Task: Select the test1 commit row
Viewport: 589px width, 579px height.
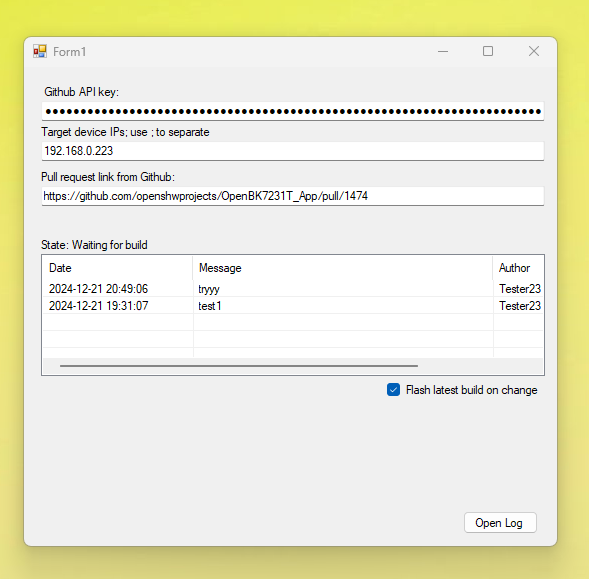Action: click(x=293, y=305)
